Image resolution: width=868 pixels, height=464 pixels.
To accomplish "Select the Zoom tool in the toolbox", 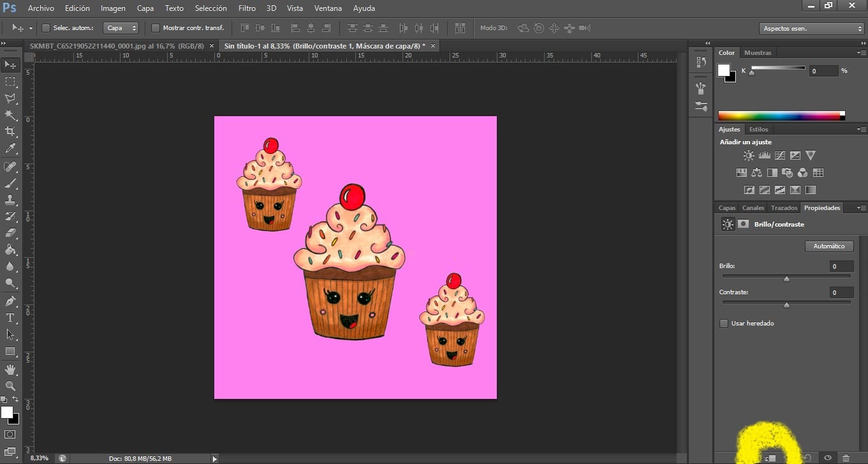I will click(x=10, y=386).
